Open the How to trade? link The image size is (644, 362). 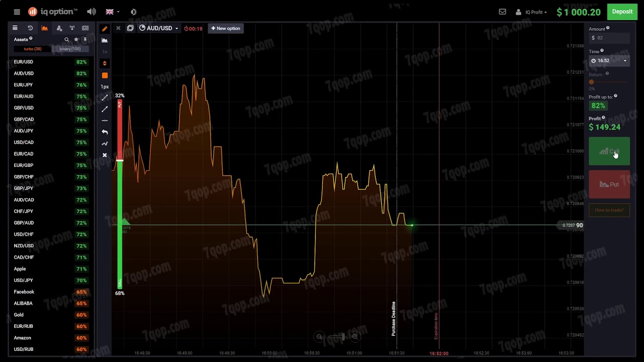(609, 210)
